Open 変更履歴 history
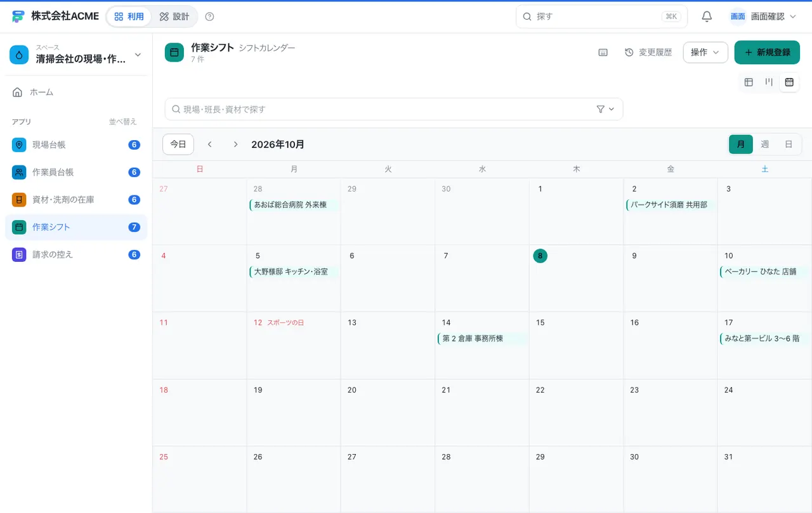Screen dimensions: 812x513 point(648,52)
